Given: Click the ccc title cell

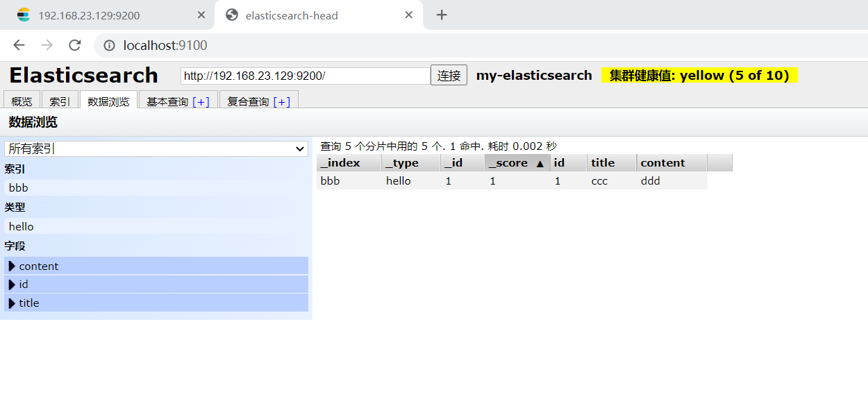Looking at the screenshot, I should click(612, 181).
